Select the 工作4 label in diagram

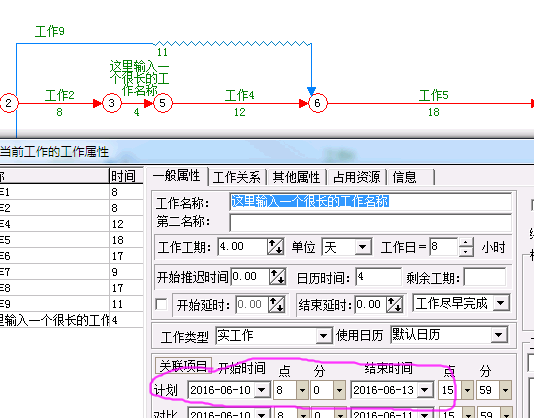coord(239,95)
